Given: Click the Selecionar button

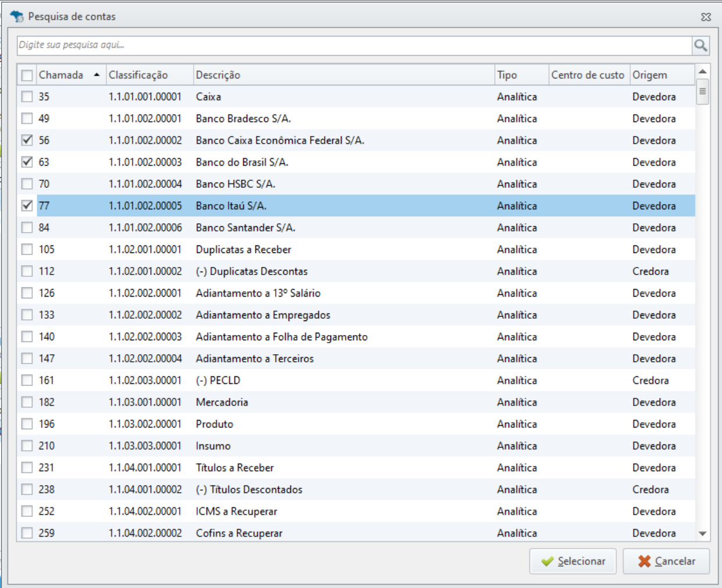Looking at the screenshot, I should click(x=572, y=561).
